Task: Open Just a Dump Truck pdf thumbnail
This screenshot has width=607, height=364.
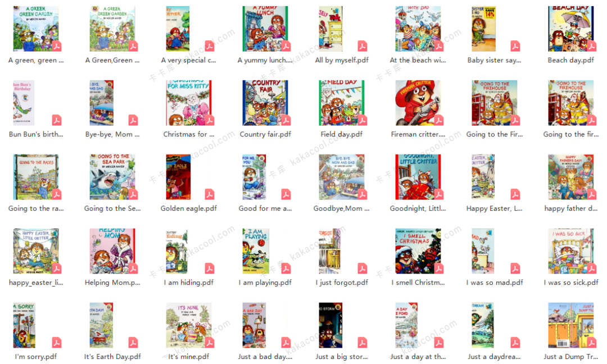Action: (572, 325)
